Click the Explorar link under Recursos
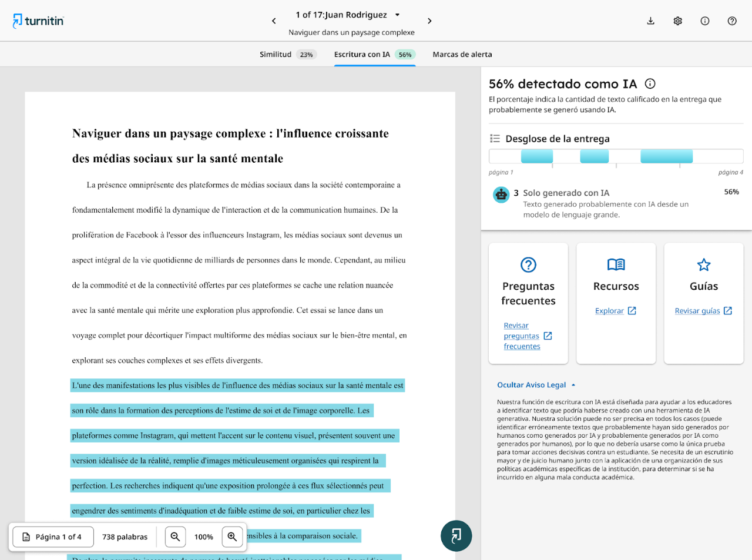 612,310
